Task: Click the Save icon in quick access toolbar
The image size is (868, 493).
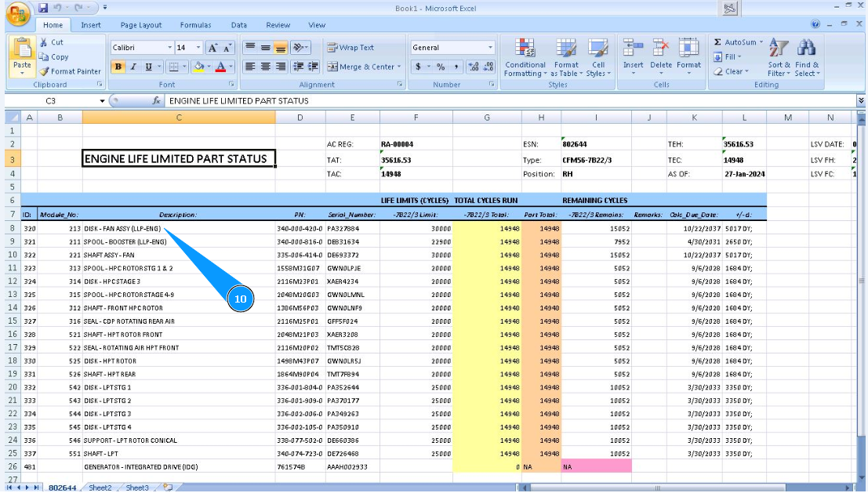Action: coord(43,8)
